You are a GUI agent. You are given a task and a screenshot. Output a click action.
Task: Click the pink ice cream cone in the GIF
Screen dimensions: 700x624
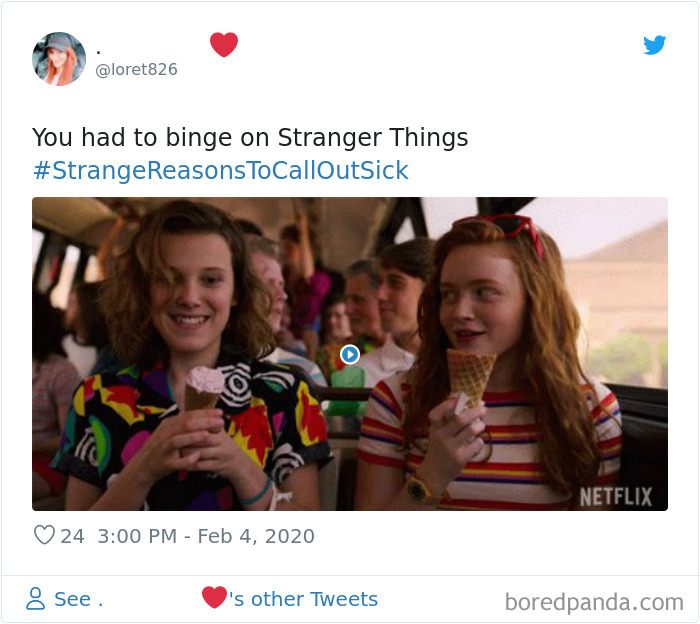(x=204, y=387)
